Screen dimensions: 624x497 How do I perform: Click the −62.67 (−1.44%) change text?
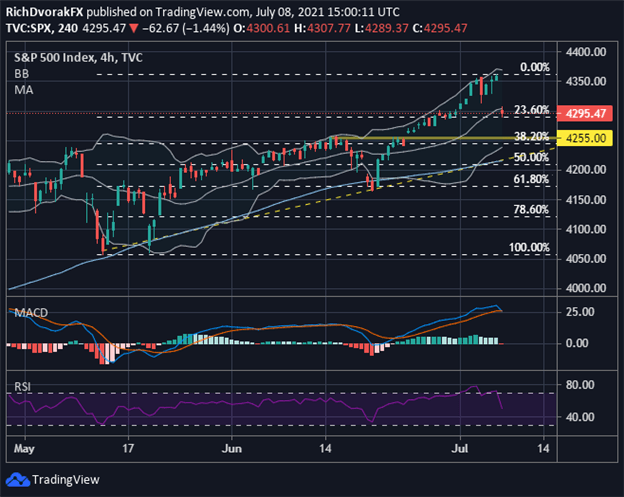point(185,28)
